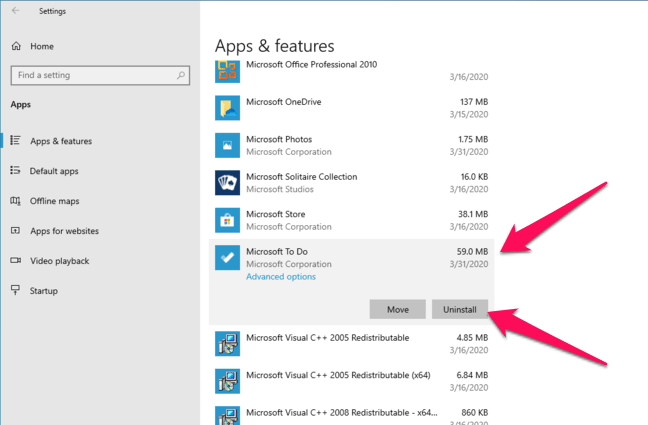Click the 4.85 MB size value
This screenshot has height=425, width=648.
472,338
